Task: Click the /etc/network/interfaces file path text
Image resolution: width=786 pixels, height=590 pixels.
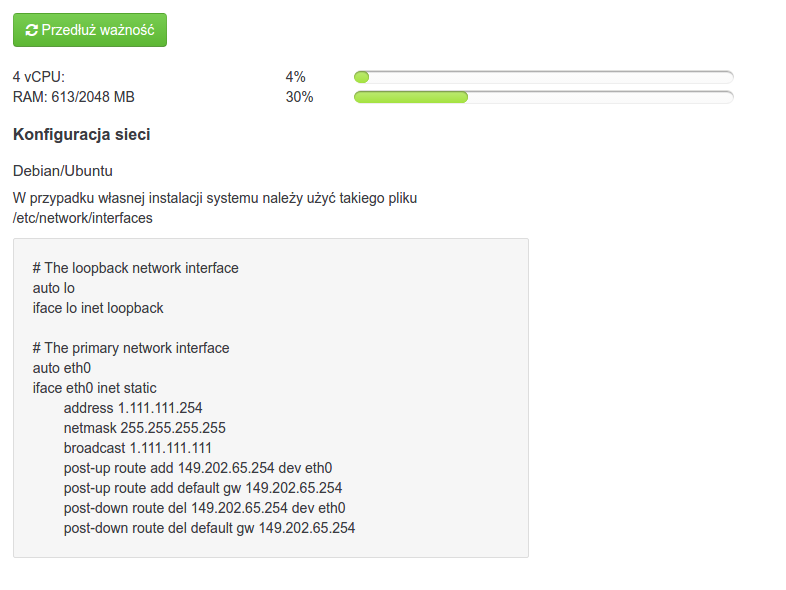Action: point(83,217)
